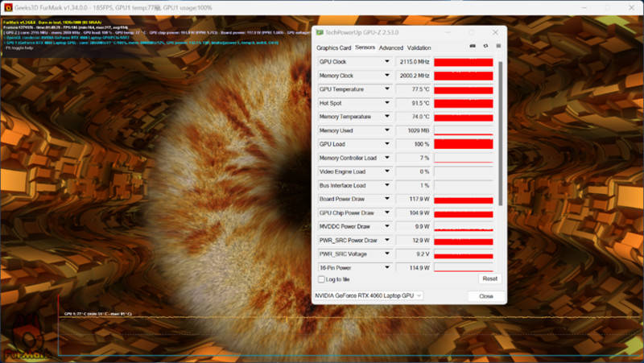The height and width of the screenshot is (363, 644).
Task: Open the Advanced tab
Action: click(390, 48)
